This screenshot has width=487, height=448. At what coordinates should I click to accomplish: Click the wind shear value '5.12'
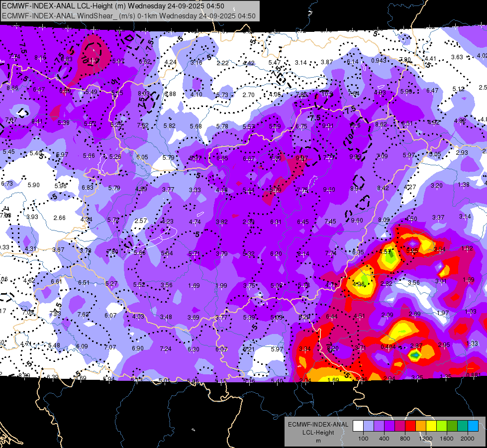pyautogui.click(x=459, y=89)
